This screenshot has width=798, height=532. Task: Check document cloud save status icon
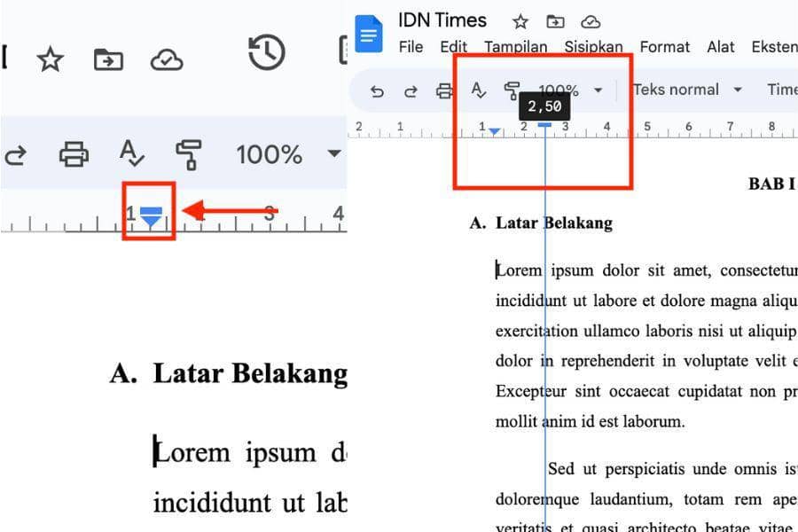[x=591, y=21]
